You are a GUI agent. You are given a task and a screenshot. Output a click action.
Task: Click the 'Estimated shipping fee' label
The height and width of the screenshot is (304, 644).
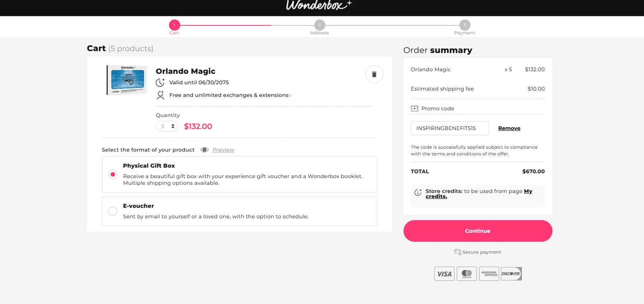tap(442, 89)
